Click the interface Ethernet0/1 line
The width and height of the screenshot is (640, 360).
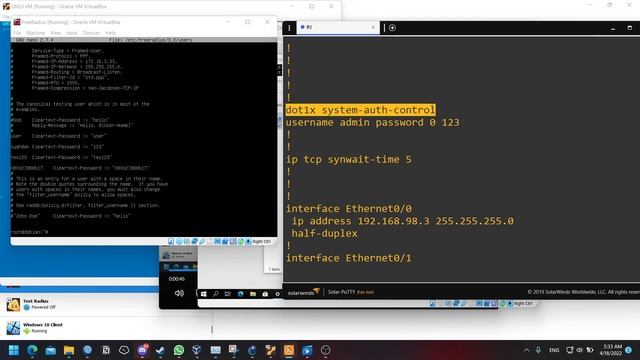[349, 258]
